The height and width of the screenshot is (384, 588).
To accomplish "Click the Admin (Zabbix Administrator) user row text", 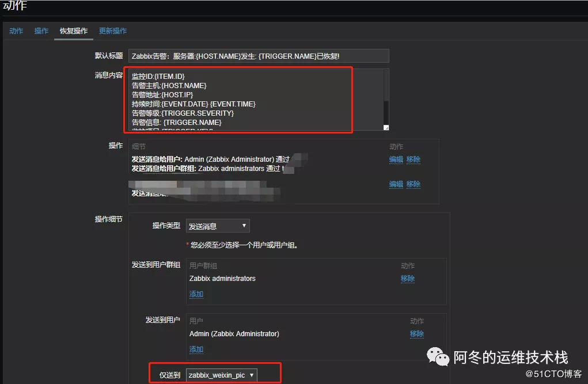I will point(234,334).
